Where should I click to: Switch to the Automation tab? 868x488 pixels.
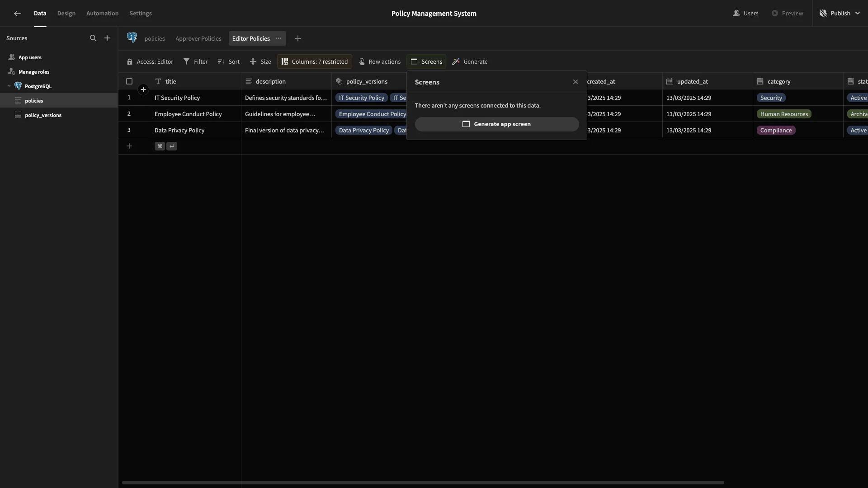click(103, 14)
